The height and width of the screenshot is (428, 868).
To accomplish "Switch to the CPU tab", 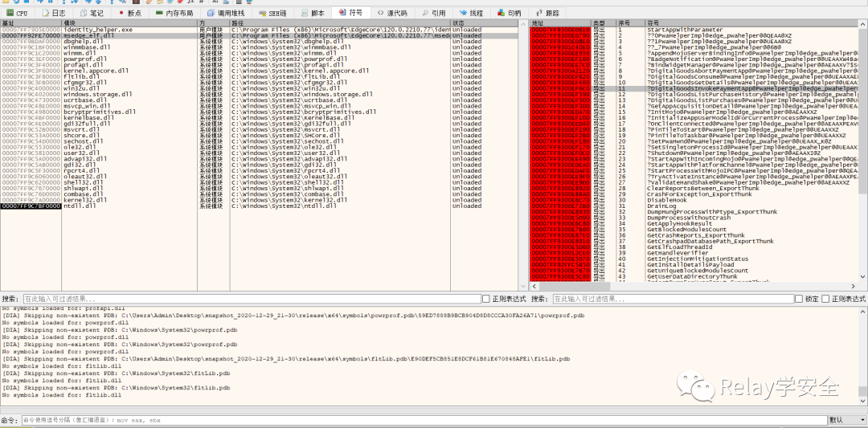I will coord(17,13).
